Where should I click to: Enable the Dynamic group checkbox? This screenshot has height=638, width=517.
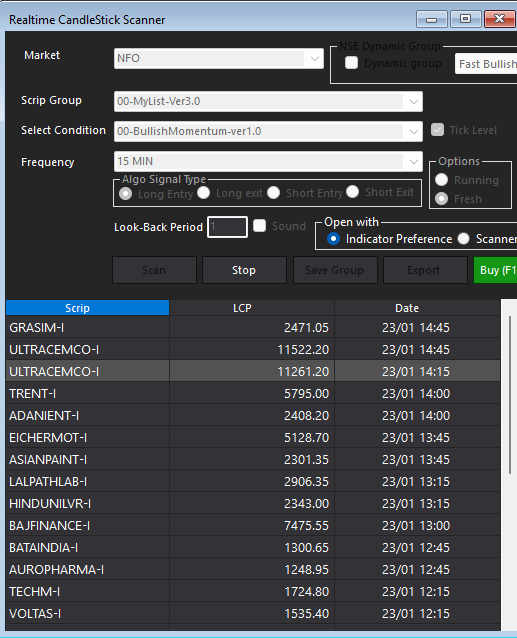(x=351, y=63)
